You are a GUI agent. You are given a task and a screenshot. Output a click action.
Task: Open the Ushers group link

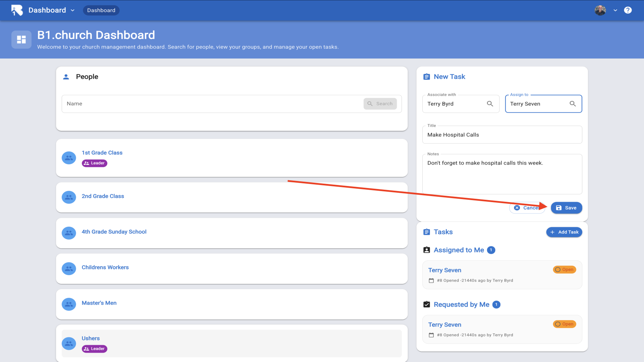coord(91,338)
